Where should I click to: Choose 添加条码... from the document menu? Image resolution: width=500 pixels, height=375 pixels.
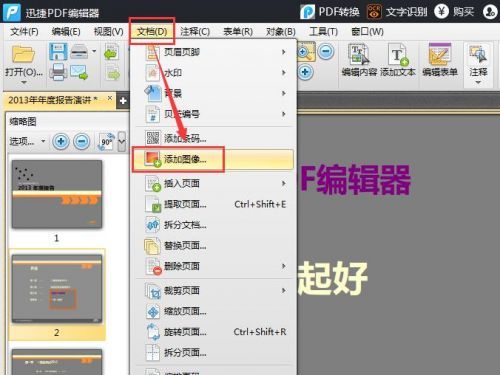[x=213, y=138]
